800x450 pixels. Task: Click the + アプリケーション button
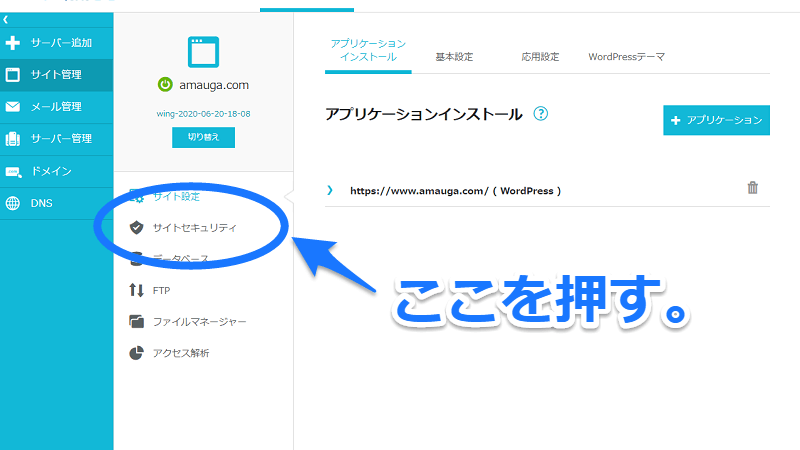[x=716, y=120]
